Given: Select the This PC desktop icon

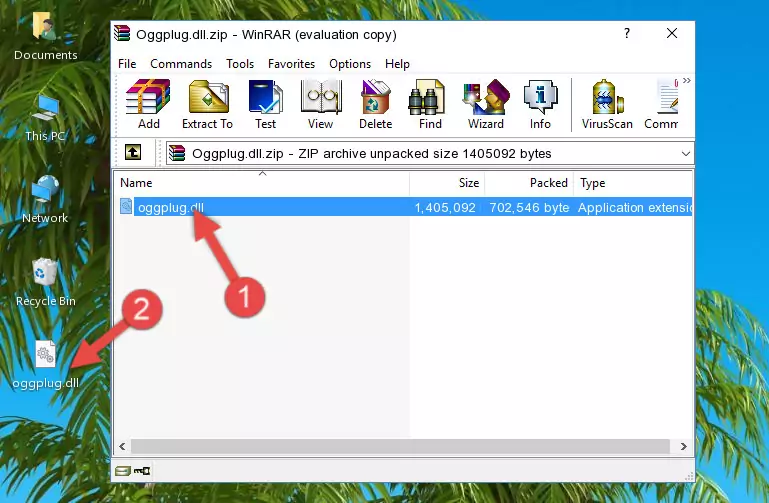Looking at the screenshot, I should 45,118.
